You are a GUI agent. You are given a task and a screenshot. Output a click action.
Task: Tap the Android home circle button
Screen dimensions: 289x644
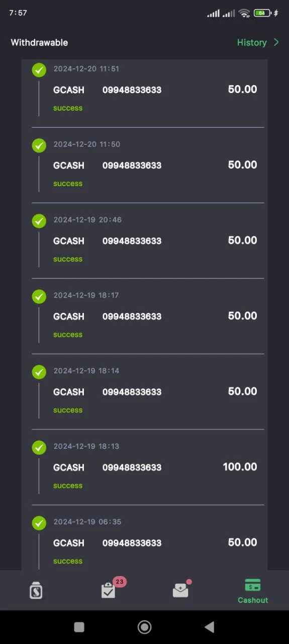coord(145,627)
